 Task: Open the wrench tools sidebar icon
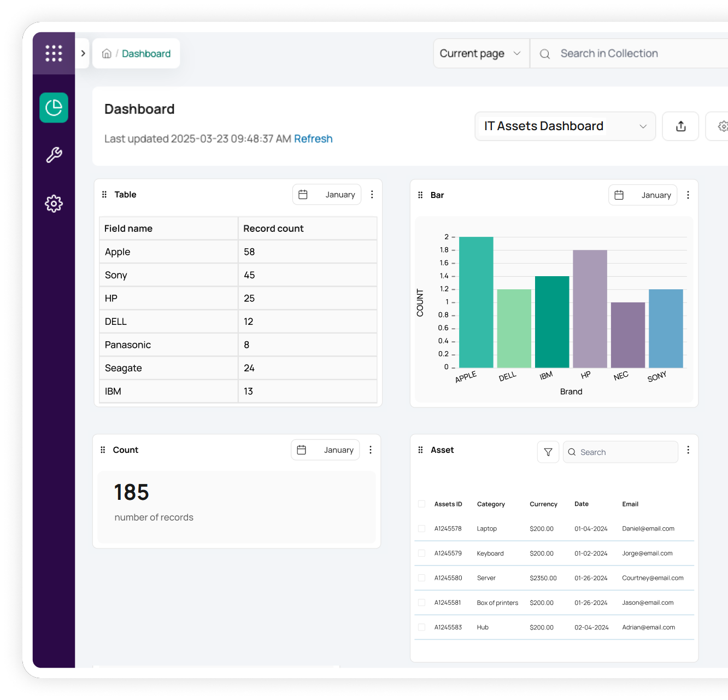pyautogui.click(x=54, y=155)
